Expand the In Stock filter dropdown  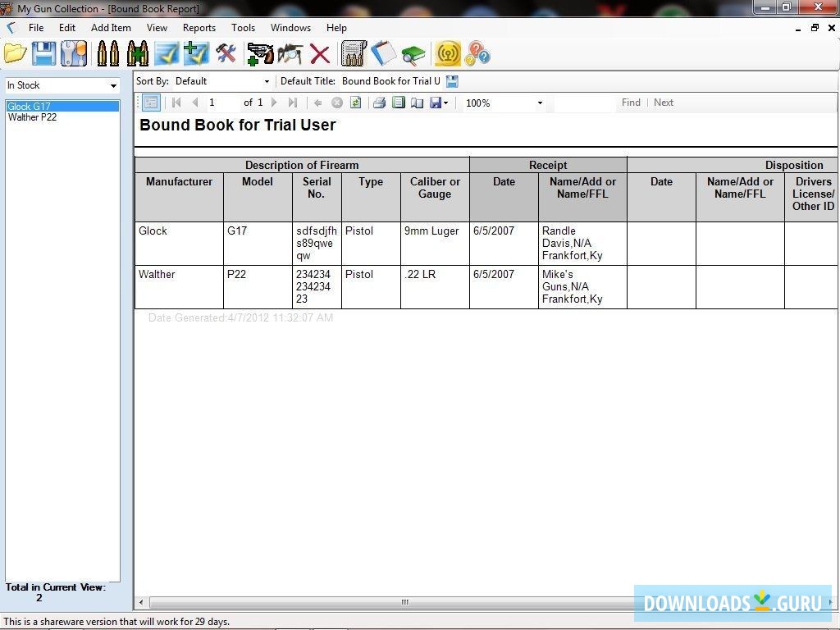pyautogui.click(x=113, y=86)
